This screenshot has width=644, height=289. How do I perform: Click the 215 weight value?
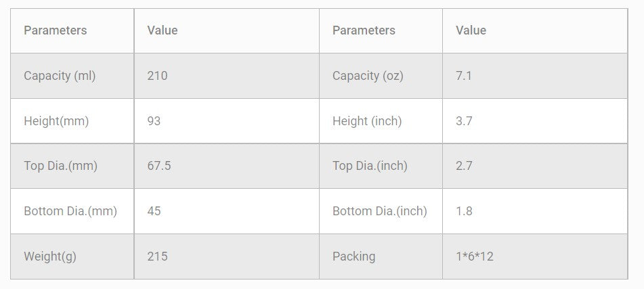pos(157,257)
